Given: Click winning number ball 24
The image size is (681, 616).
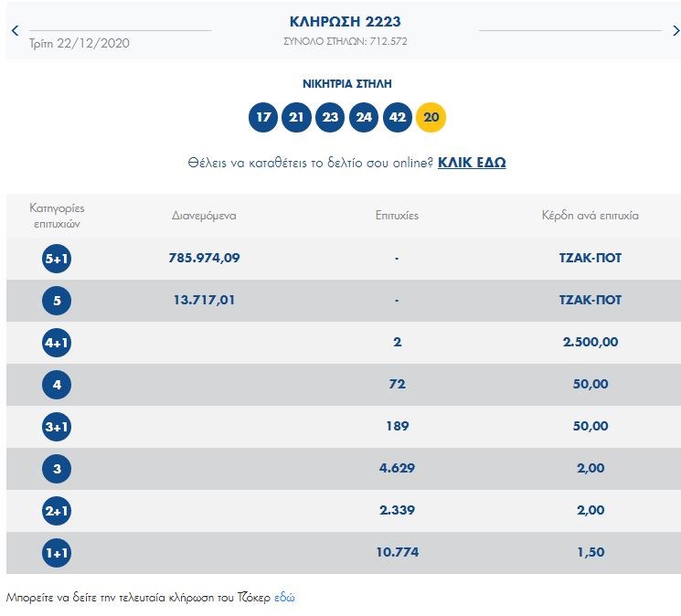Looking at the screenshot, I should 364,118.
